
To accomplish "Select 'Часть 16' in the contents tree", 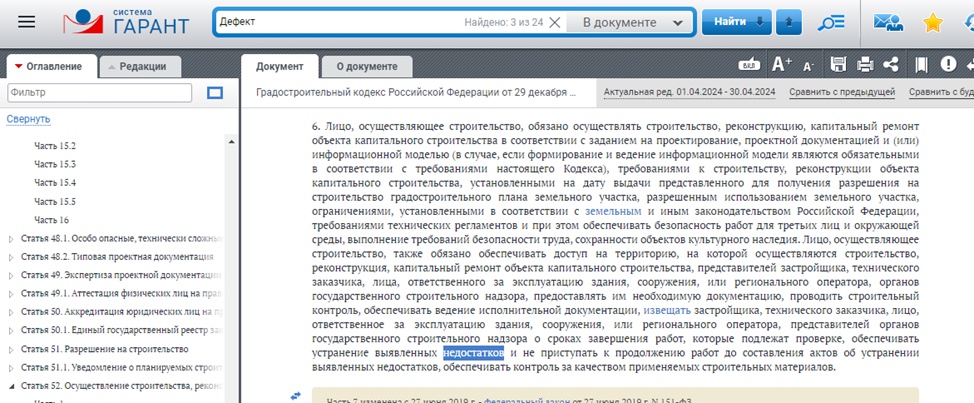I will pos(52,220).
